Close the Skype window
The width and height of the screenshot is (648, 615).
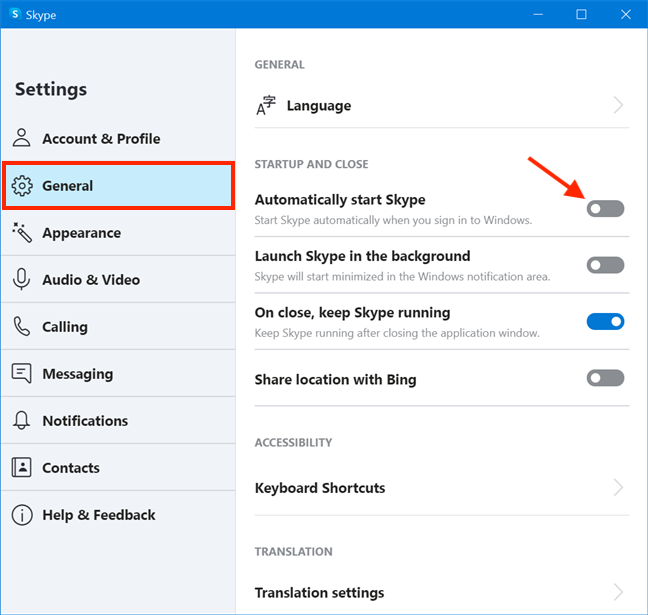coord(626,14)
